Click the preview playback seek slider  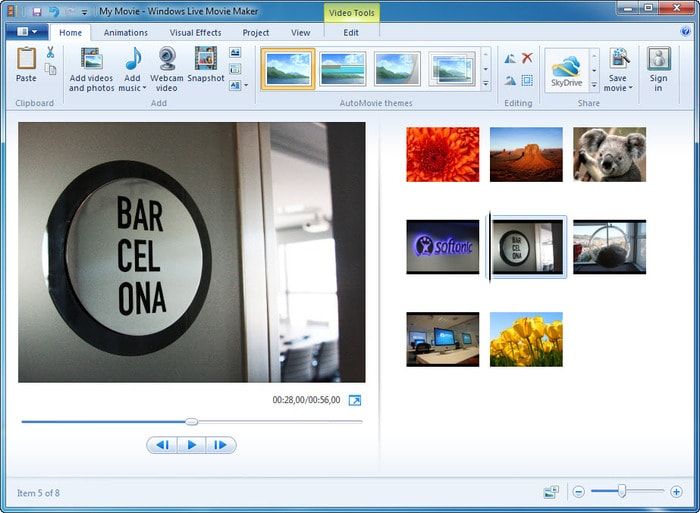coord(192,421)
